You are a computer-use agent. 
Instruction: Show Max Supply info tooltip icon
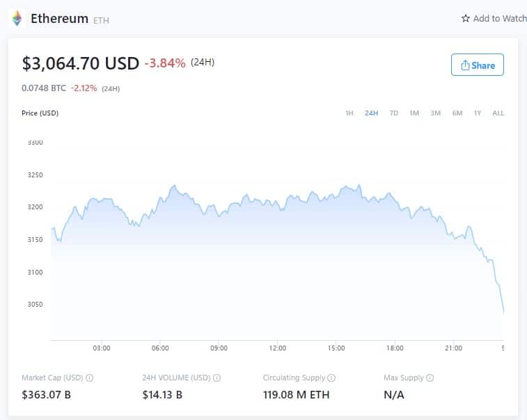[x=430, y=378]
